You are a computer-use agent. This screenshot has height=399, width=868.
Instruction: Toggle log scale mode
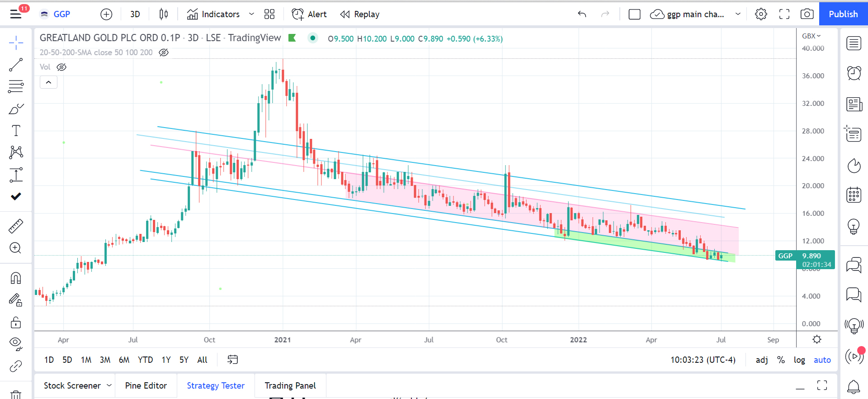[799, 360]
